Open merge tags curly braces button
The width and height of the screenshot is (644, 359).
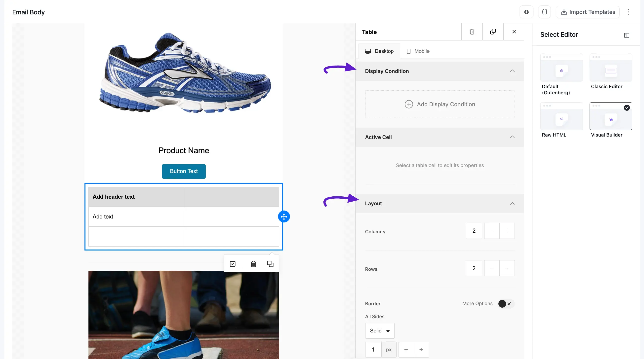point(545,12)
